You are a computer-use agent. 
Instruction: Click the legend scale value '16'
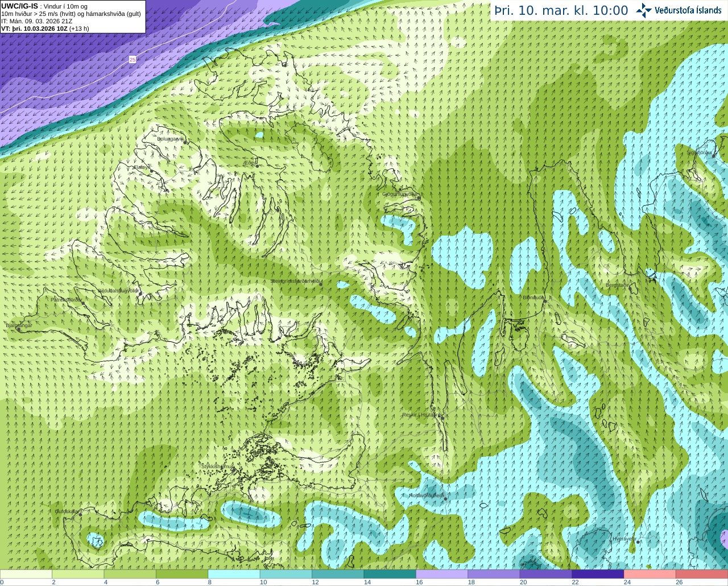tap(419, 582)
